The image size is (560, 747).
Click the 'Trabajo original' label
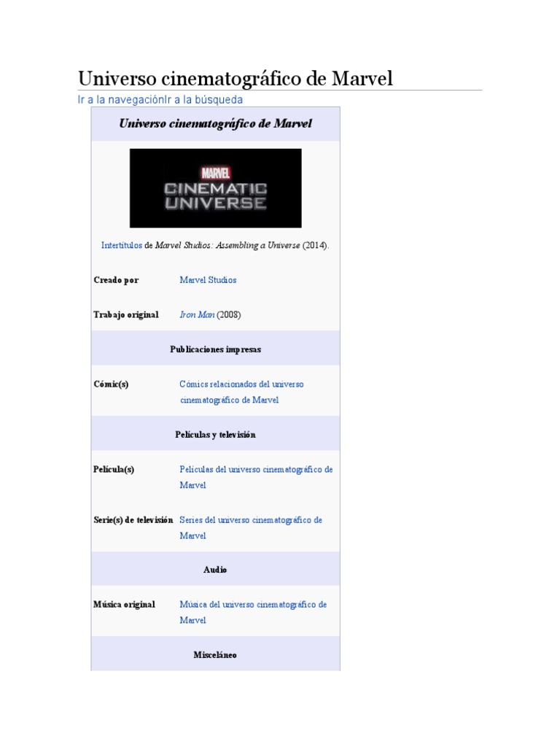tap(125, 315)
